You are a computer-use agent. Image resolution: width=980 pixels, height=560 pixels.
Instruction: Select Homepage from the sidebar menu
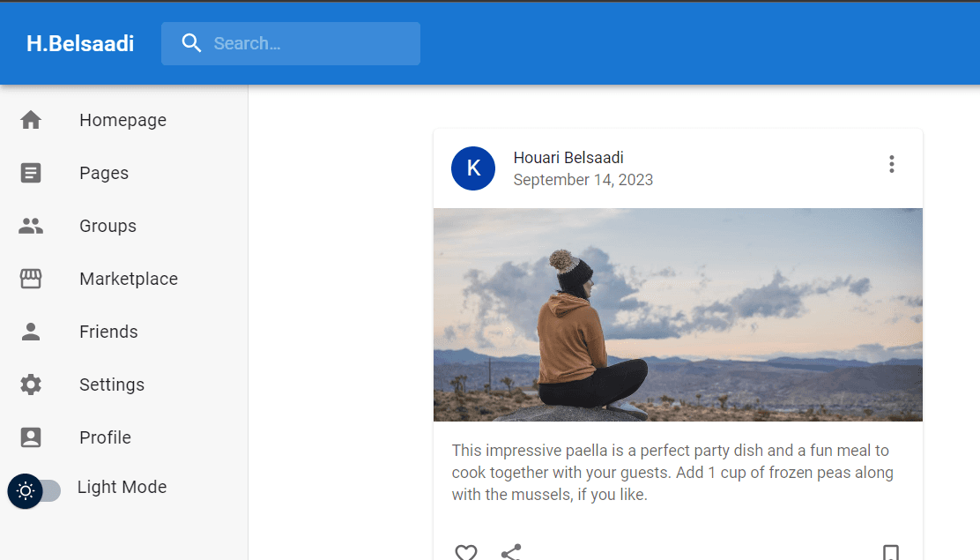coord(122,119)
